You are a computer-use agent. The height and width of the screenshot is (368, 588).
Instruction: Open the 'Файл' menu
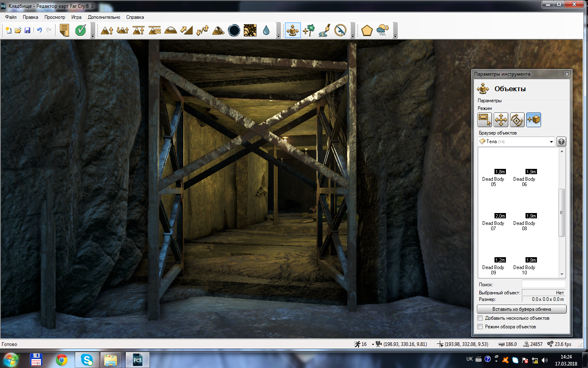11,17
